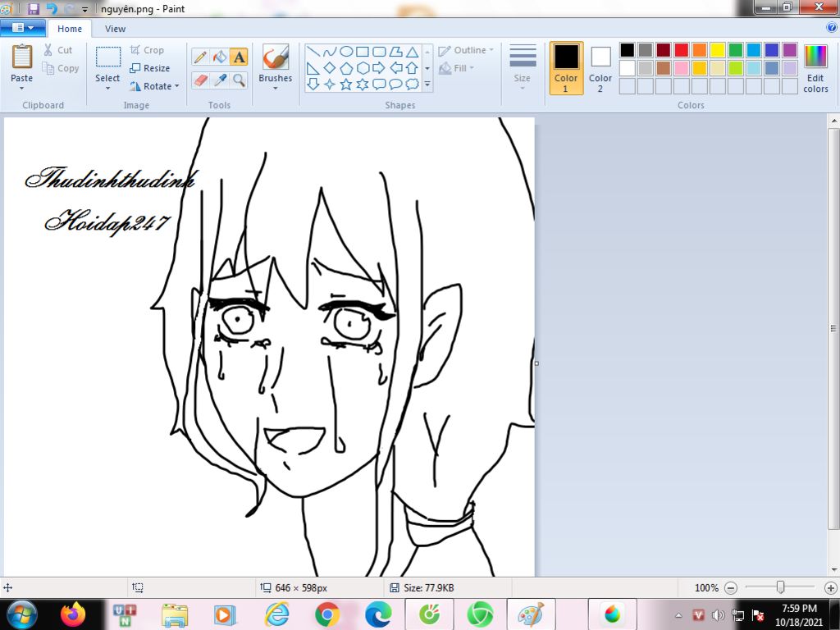Click the Windows Start button

[22, 614]
